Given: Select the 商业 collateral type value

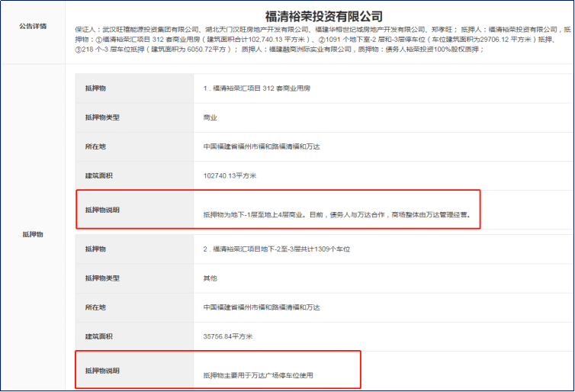Looking at the screenshot, I should pyautogui.click(x=210, y=117).
